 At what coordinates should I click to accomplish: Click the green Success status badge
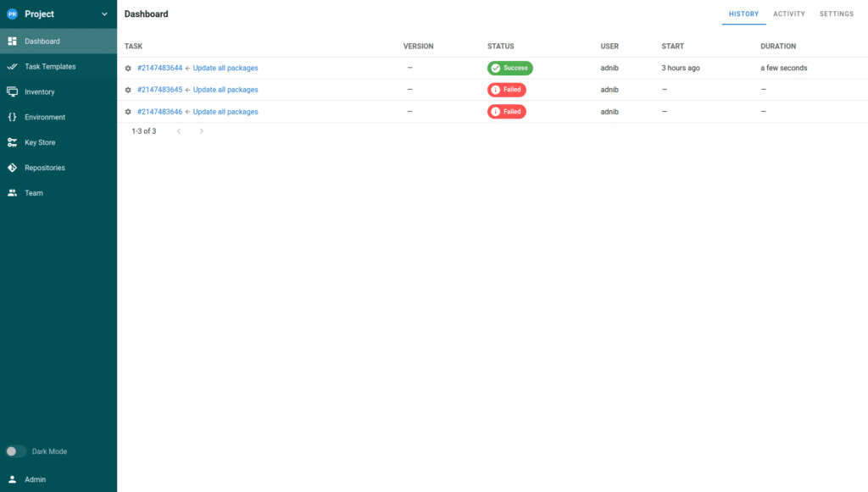509,68
